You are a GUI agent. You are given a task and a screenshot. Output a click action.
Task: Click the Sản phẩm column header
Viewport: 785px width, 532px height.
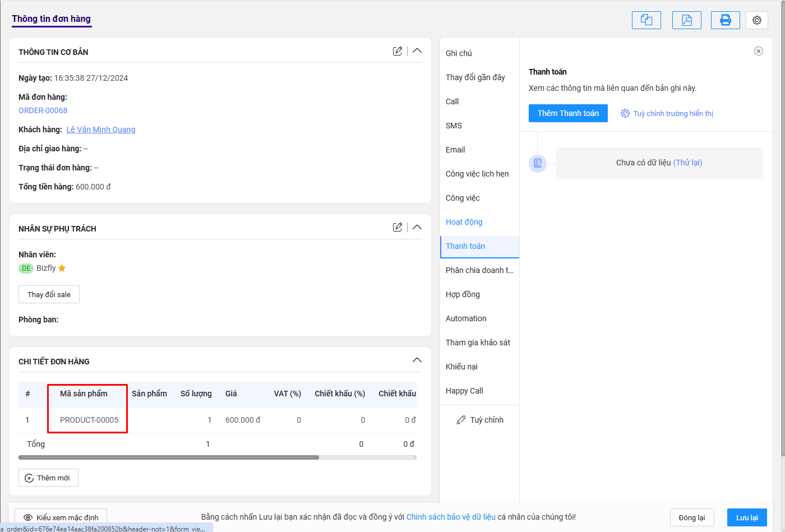(149, 394)
